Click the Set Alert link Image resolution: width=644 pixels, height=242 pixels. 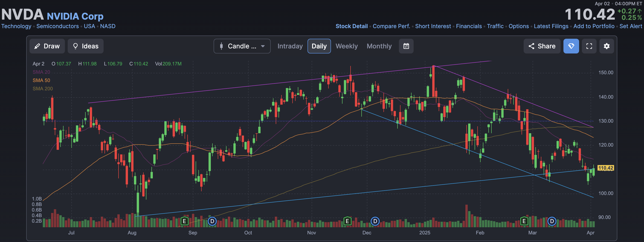[x=630, y=26]
